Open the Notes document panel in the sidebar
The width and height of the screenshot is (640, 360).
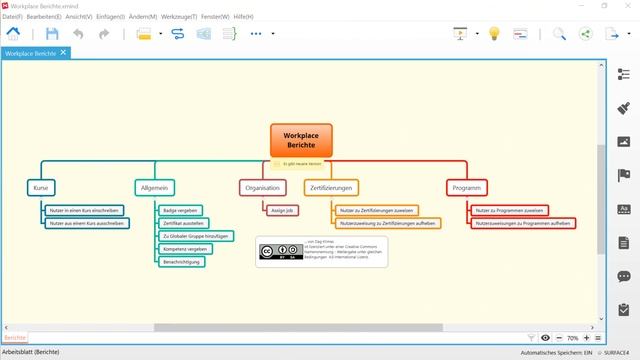click(x=624, y=243)
